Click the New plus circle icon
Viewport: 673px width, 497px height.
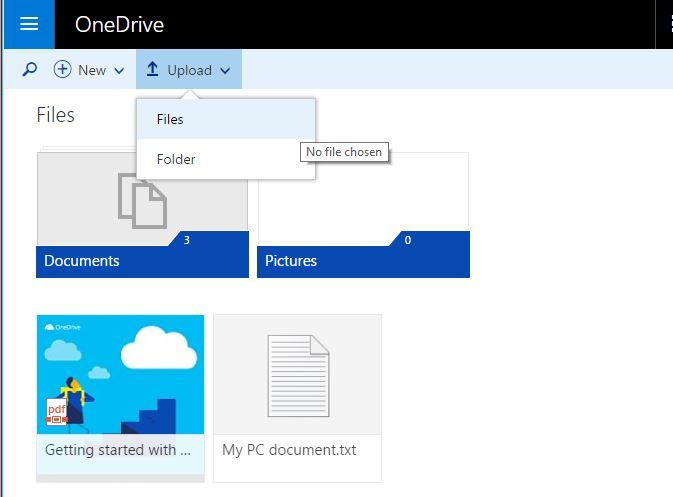(62, 70)
